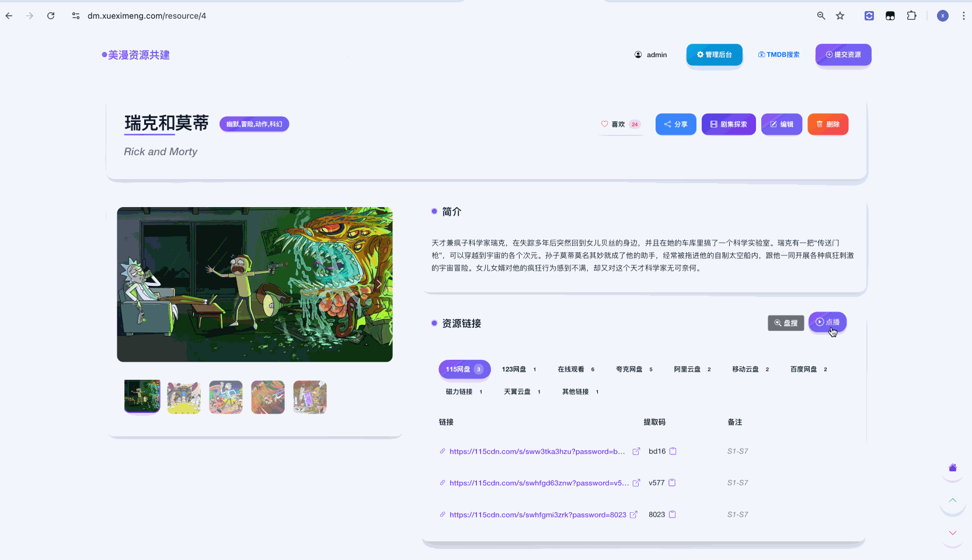Open the browser profile avatar

pyautogui.click(x=942, y=16)
